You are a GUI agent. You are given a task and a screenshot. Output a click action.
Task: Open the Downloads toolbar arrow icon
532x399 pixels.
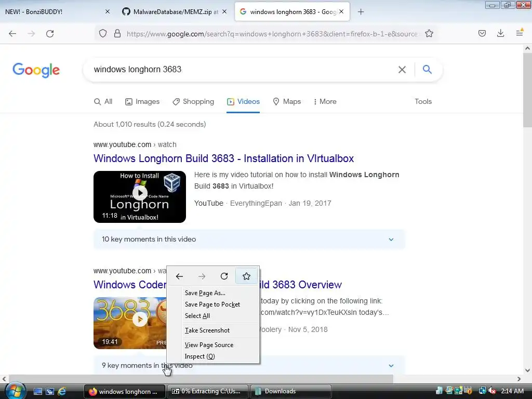pos(500,33)
